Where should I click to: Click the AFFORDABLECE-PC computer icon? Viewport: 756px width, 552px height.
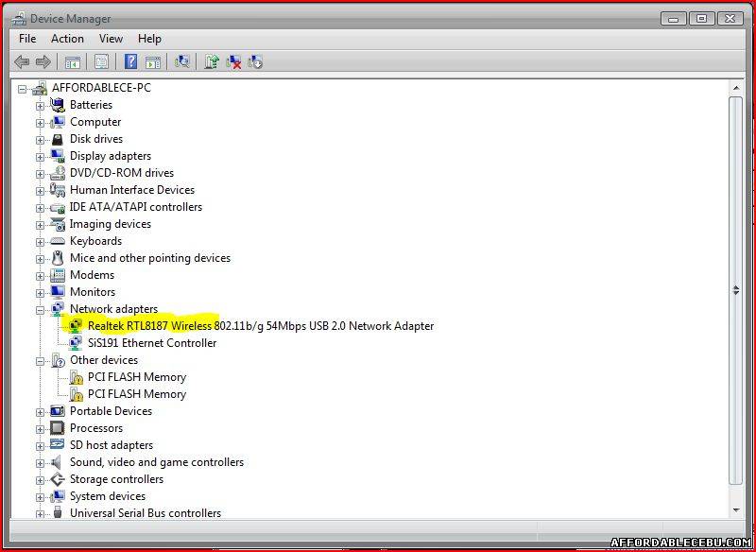40,88
